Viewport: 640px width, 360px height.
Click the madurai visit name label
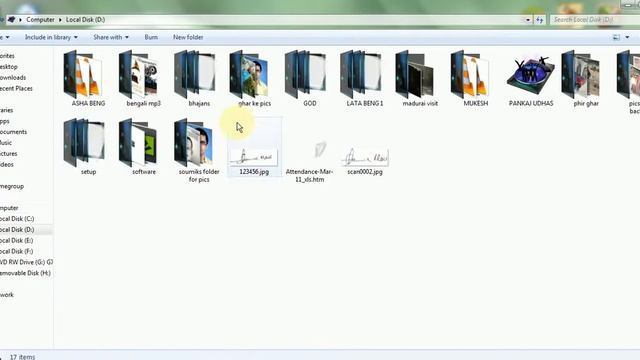(420, 104)
